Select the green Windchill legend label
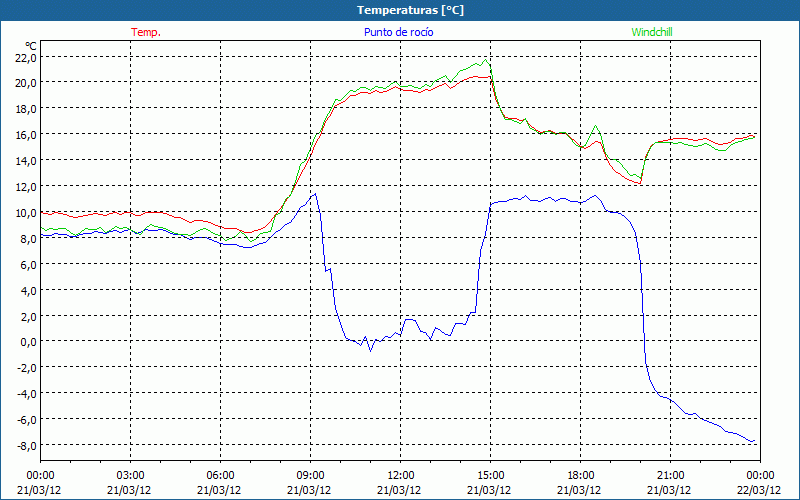Screen dimensions: 800x500 652,32
